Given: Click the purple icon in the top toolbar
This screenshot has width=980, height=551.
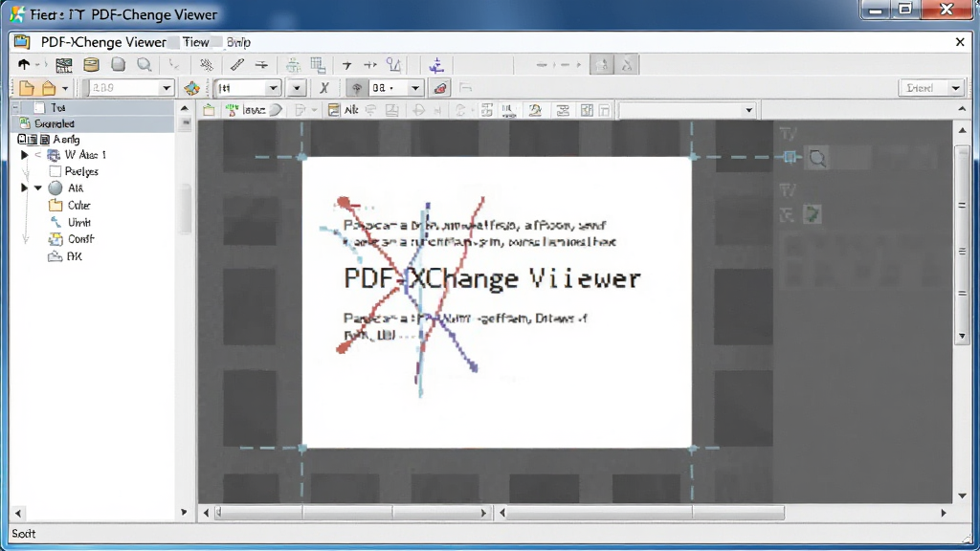Looking at the screenshot, I should point(436,64).
